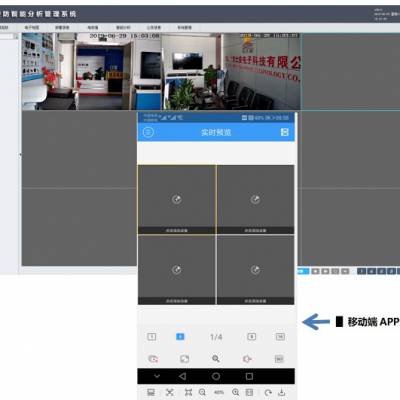The width and height of the screenshot is (400, 400).
Task: Click the rotate icon in viewer bar
Action: (268, 392)
